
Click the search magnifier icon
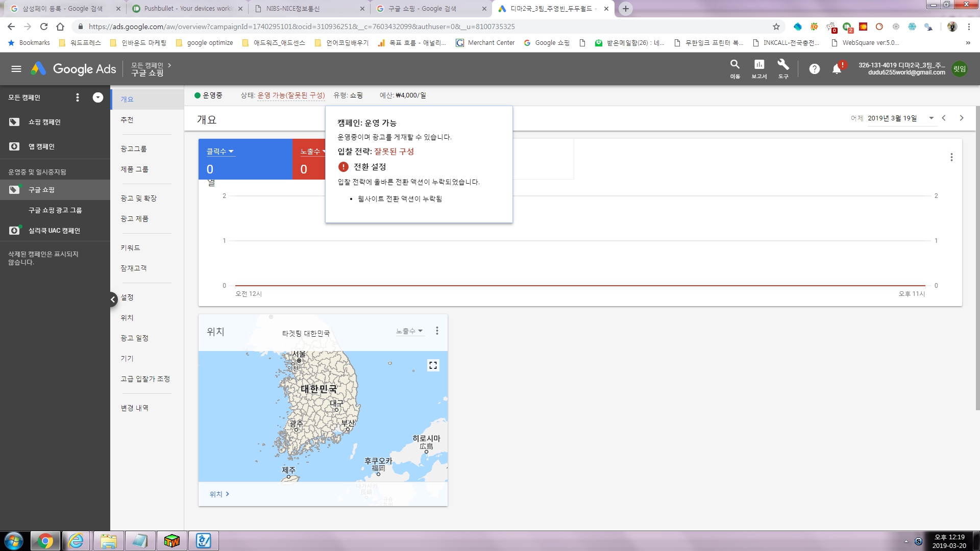[x=734, y=65]
